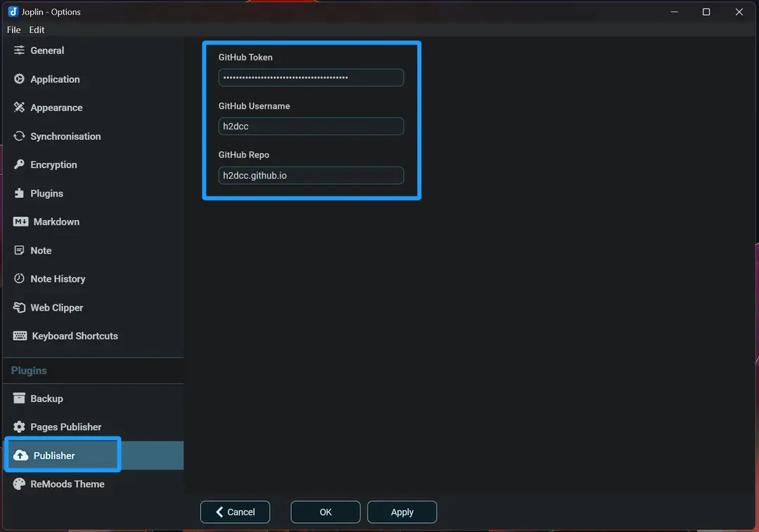Screen dimensions: 759x532
Task: Click the Synchronisation arrows icon
Action: [x=19, y=136]
